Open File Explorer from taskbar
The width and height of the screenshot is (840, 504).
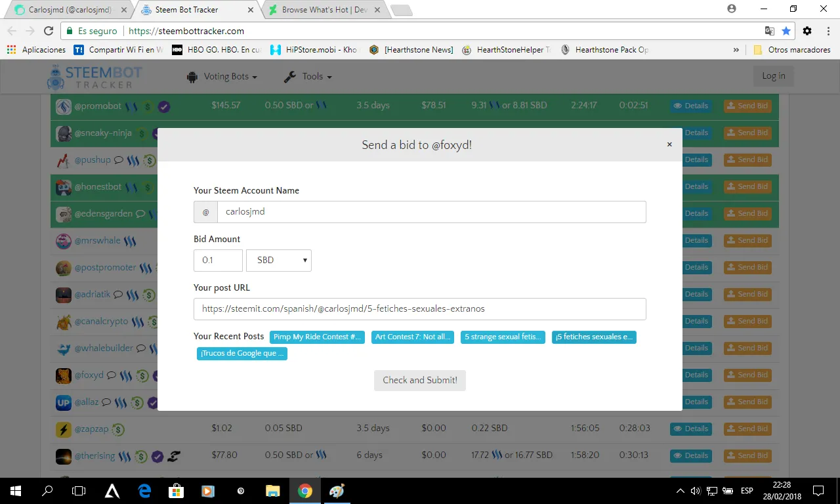click(x=272, y=491)
